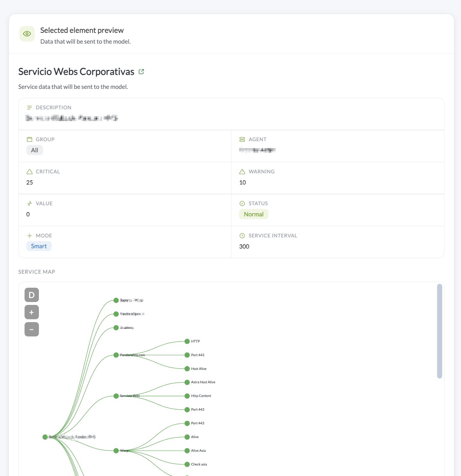Click the Critical triangle icon
The height and width of the screenshot is (476, 461).
coord(30,172)
